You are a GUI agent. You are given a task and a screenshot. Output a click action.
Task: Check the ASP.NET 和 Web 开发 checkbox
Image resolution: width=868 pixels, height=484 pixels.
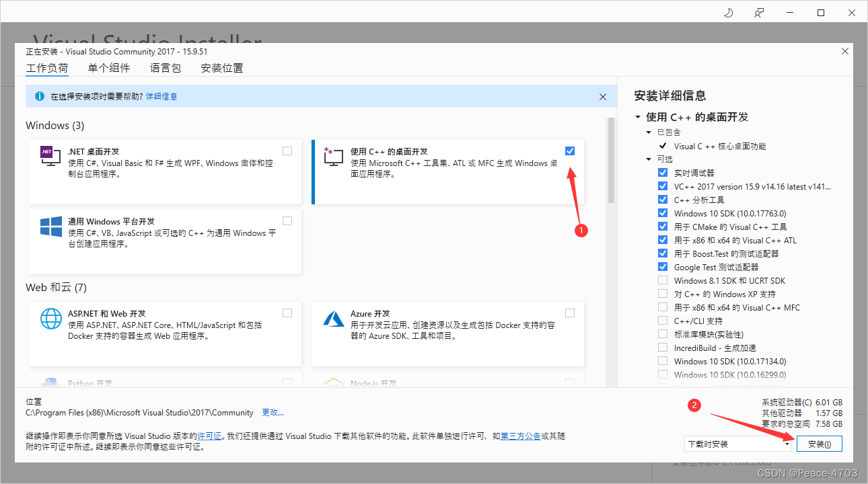tap(287, 313)
